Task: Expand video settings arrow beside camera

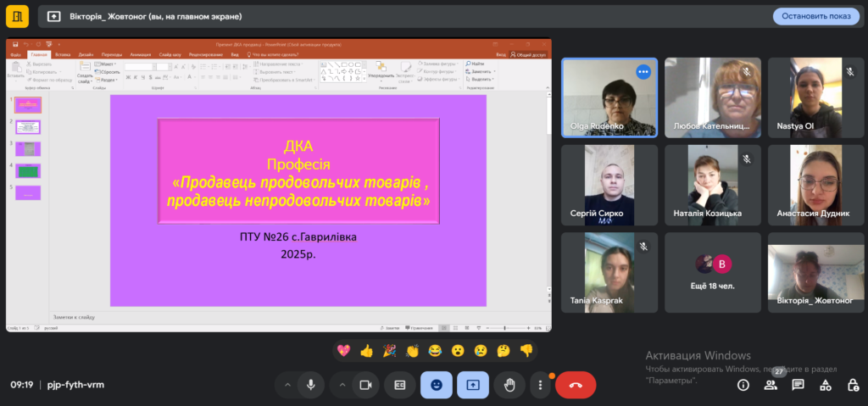Action: click(342, 385)
